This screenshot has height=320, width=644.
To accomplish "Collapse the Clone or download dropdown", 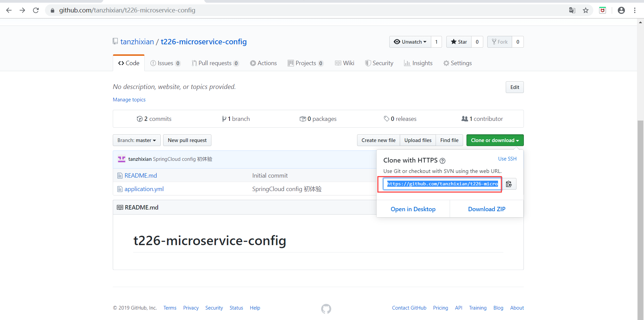I will pos(495,140).
